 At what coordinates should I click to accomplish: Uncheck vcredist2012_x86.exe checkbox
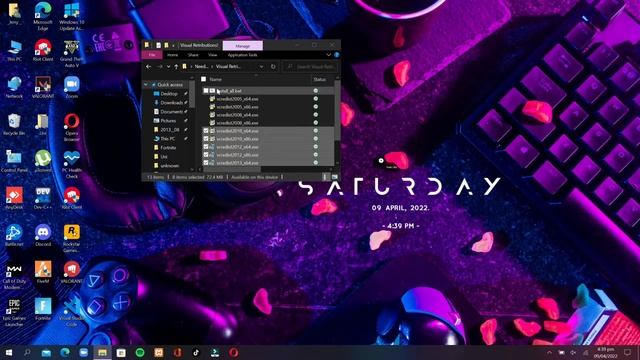206,155
